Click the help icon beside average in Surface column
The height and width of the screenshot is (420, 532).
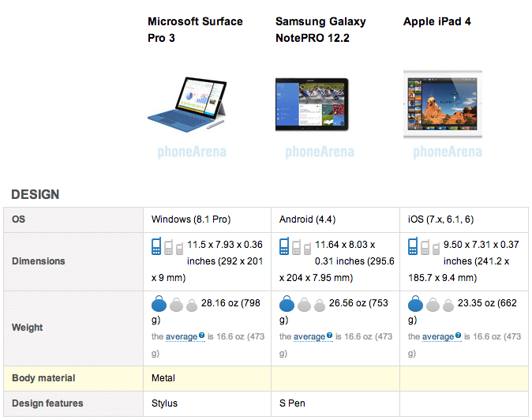pos(202,336)
